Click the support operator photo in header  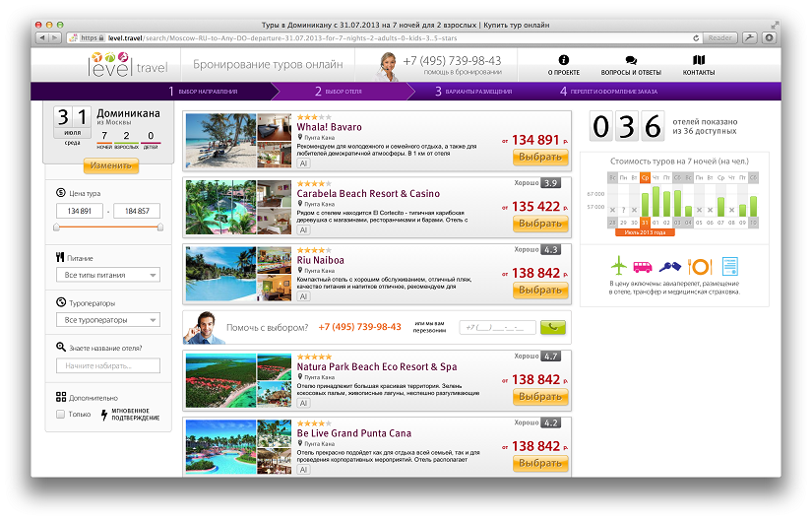tap(386, 67)
